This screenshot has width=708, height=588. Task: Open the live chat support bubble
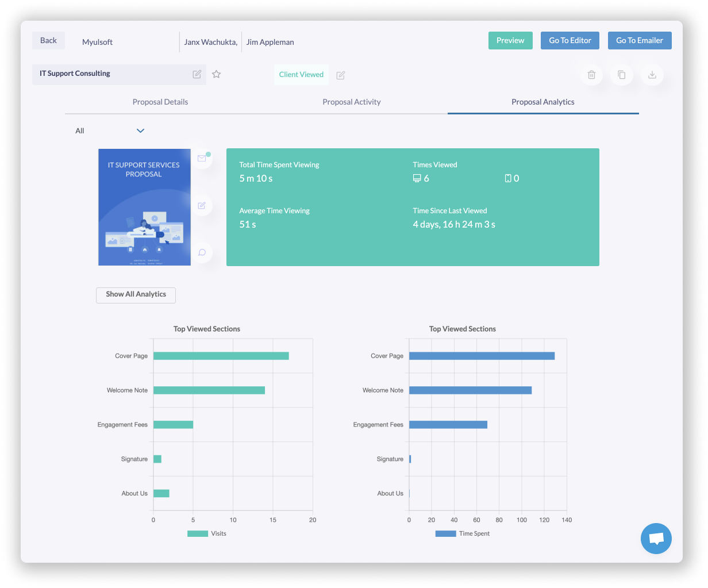pos(656,539)
